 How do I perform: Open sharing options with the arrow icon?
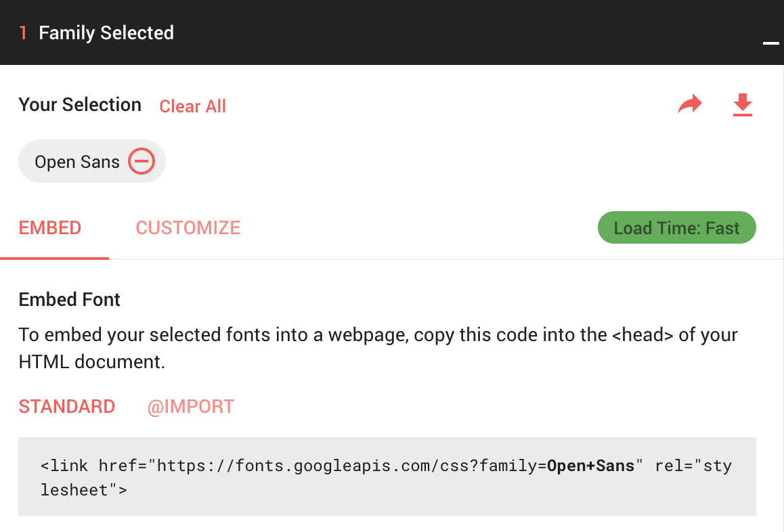pos(689,104)
